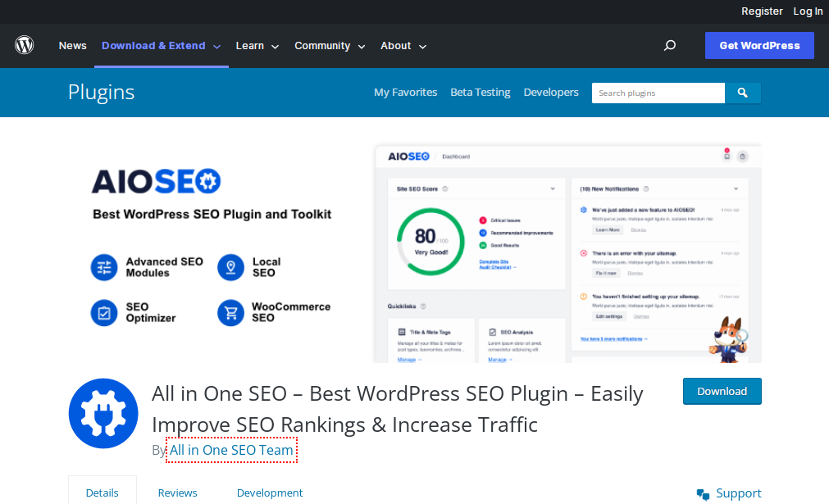Focus the Search plugins input field
The image size is (829, 504).
[658, 93]
